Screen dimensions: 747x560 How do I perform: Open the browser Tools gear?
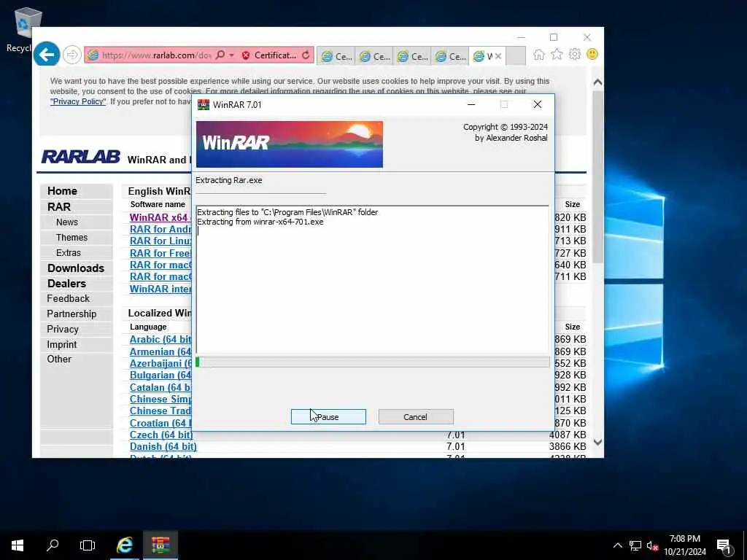click(575, 54)
